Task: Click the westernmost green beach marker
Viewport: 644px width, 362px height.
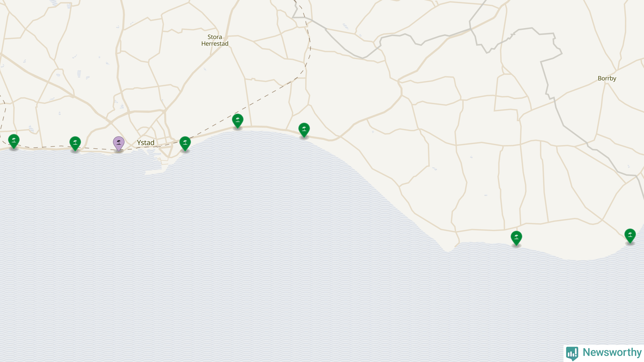Action: coord(14,141)
